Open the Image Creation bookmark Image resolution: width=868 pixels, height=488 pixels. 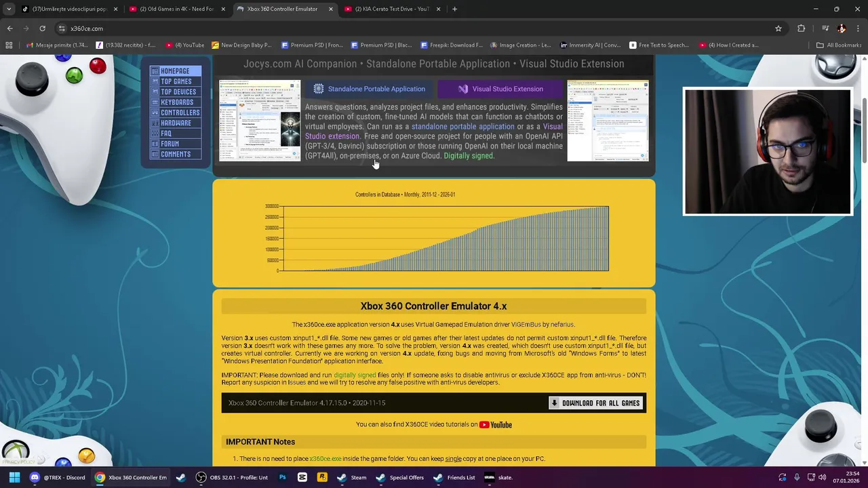tap(521, 45)
